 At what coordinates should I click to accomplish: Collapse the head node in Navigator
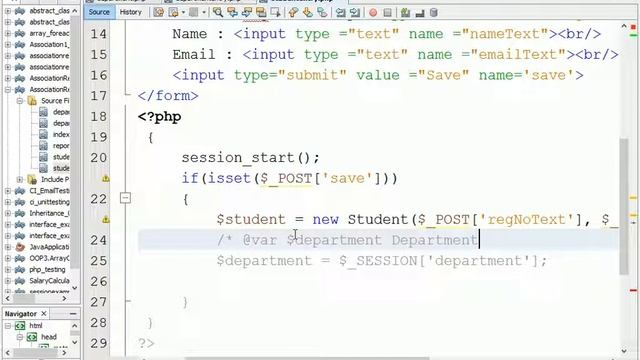(19, 337)
